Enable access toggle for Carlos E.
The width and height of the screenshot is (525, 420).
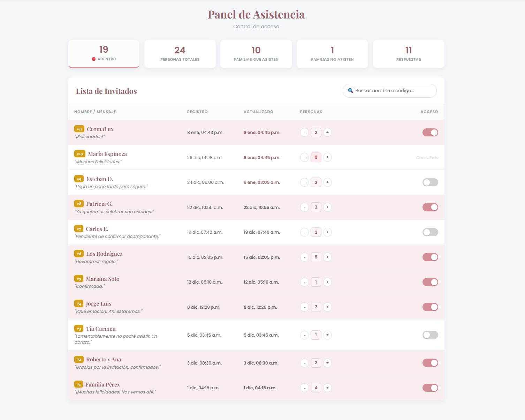pos(430,232)
